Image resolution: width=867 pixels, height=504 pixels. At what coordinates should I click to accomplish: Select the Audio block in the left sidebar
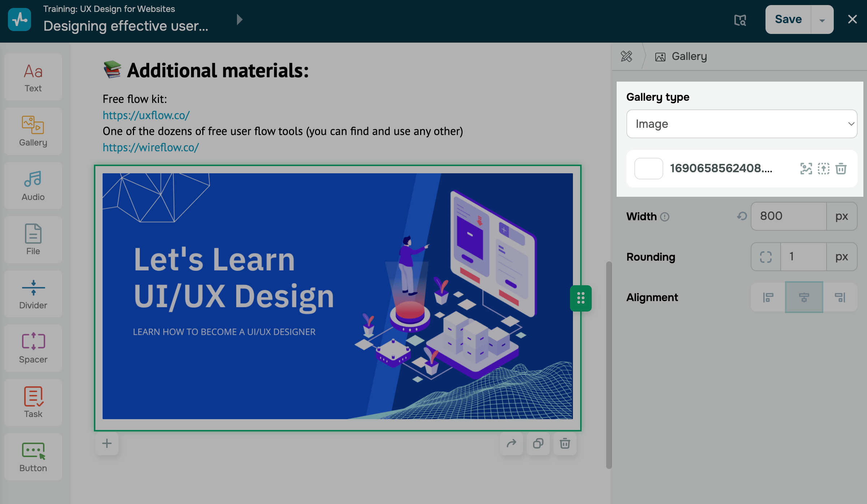pyautogui.click(x=33, y=185)
